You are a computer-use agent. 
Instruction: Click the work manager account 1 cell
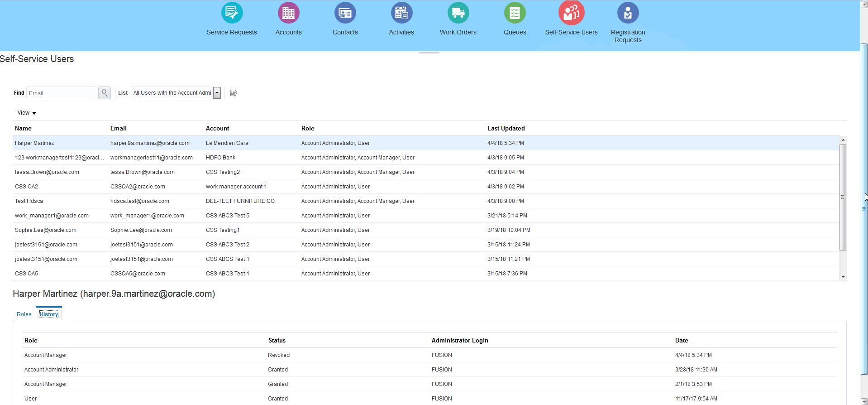pos(236,187)
